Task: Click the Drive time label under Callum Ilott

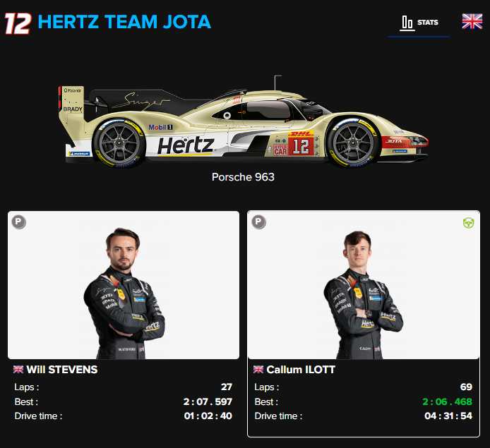Action: tap(278, 416)
